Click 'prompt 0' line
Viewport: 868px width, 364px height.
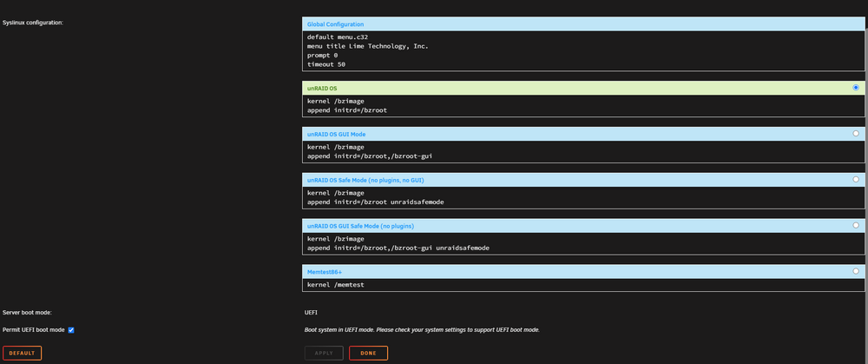(x=322, y=56)
